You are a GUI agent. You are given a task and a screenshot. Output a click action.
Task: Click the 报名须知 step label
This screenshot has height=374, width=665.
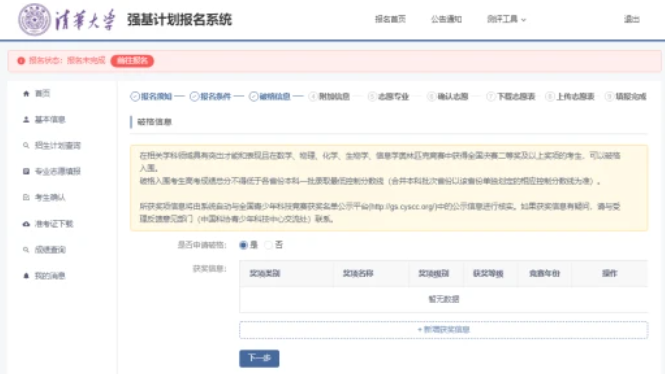pos(156,97)
